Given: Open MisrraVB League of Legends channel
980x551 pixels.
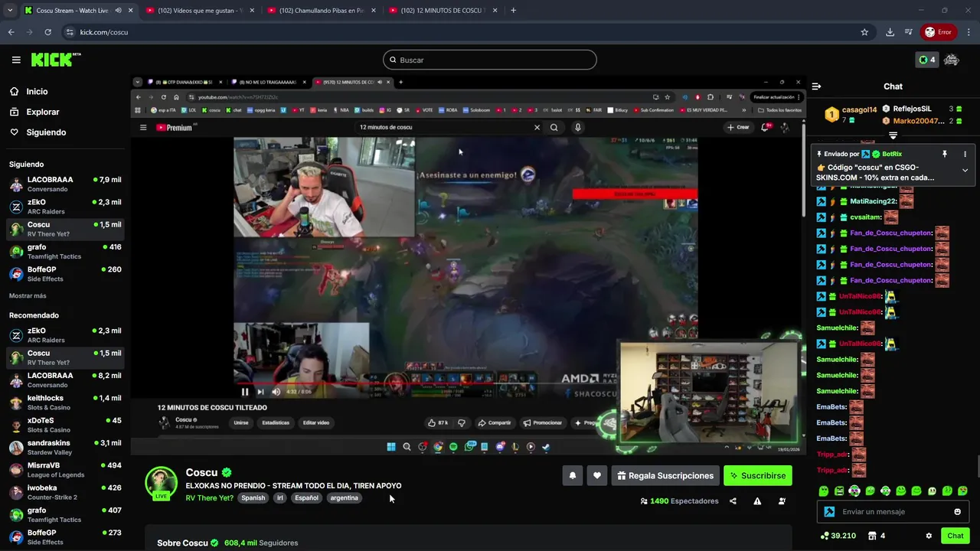Looking at the screenshot, I should [65, 470].
